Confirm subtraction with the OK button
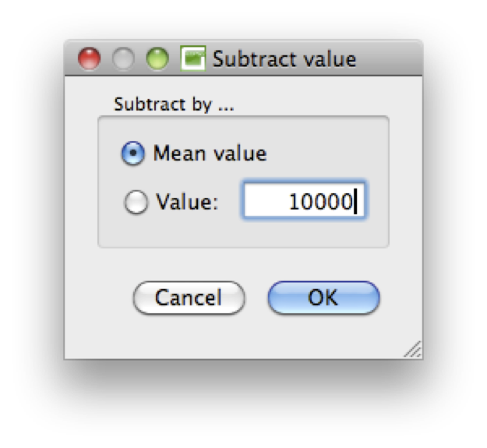487x448 pixels. click(323, 298)
